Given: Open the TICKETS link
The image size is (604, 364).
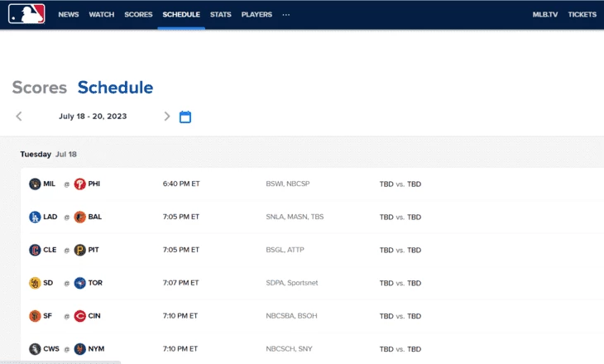Looking at the screenshot, I should [x=582, y=15].
